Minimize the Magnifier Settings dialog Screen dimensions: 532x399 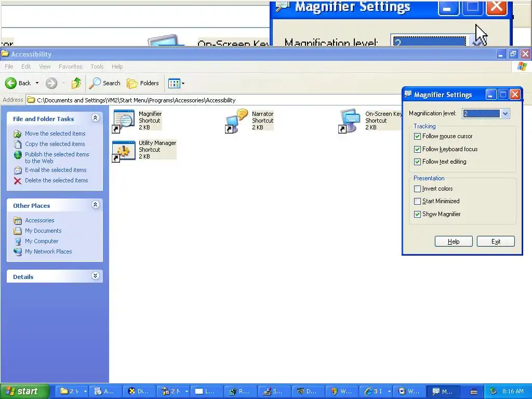[x=490, y=95]
